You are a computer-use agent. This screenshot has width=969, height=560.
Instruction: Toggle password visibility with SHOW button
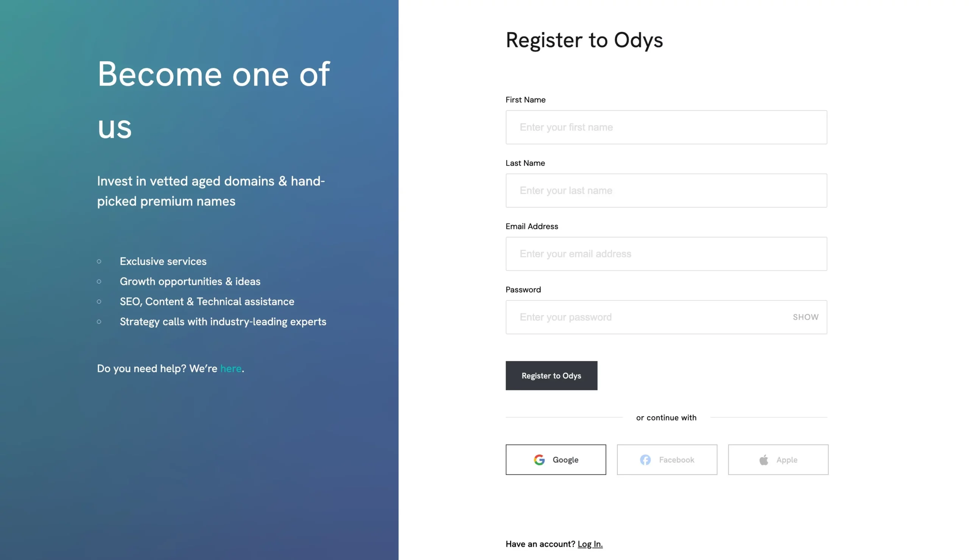(805, 317)
